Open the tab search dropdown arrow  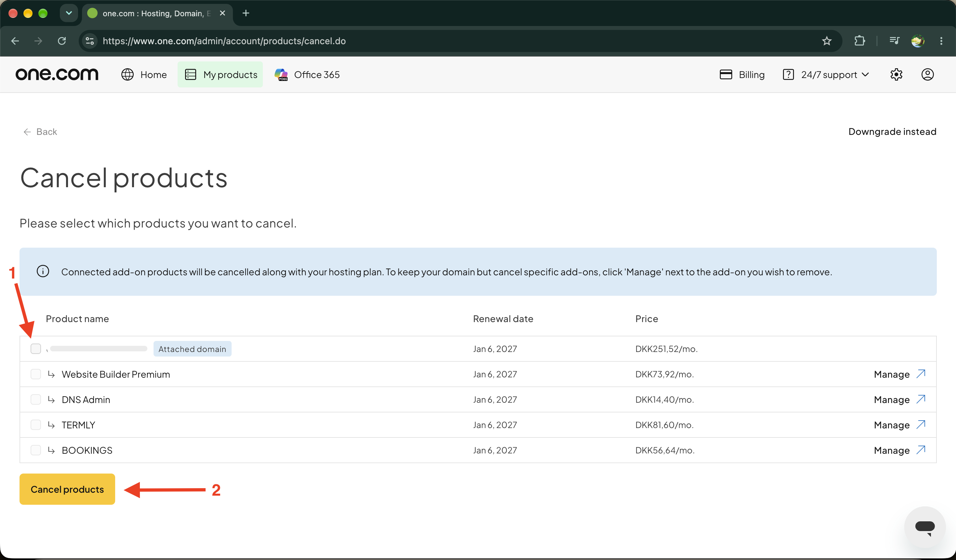(x=69, y=13)
